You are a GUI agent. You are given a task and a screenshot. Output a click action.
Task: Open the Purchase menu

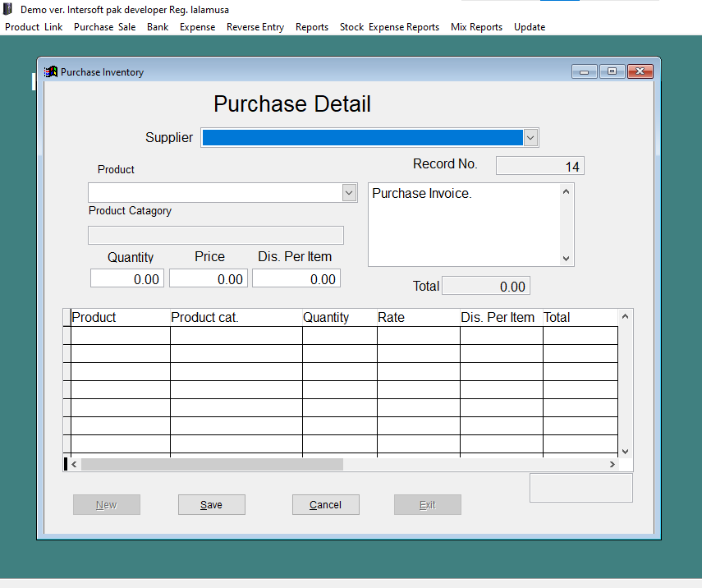(x=93, y=27)
